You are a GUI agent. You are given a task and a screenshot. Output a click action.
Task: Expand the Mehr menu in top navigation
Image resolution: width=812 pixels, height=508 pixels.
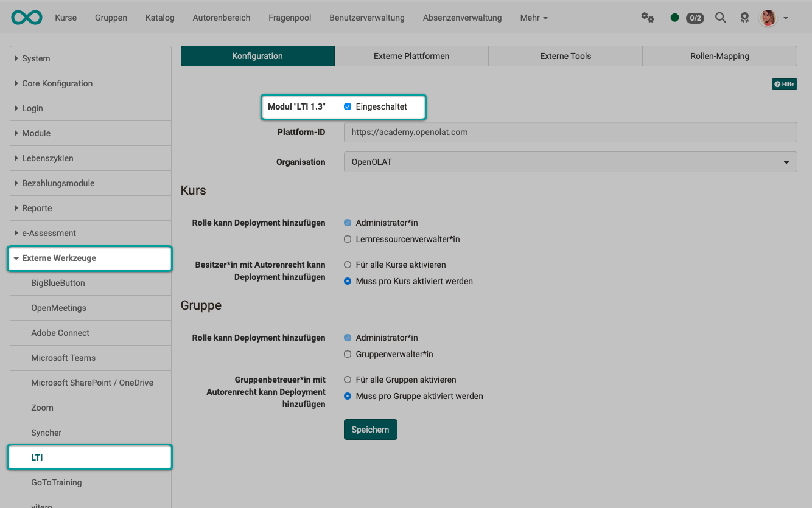point(533,18)
